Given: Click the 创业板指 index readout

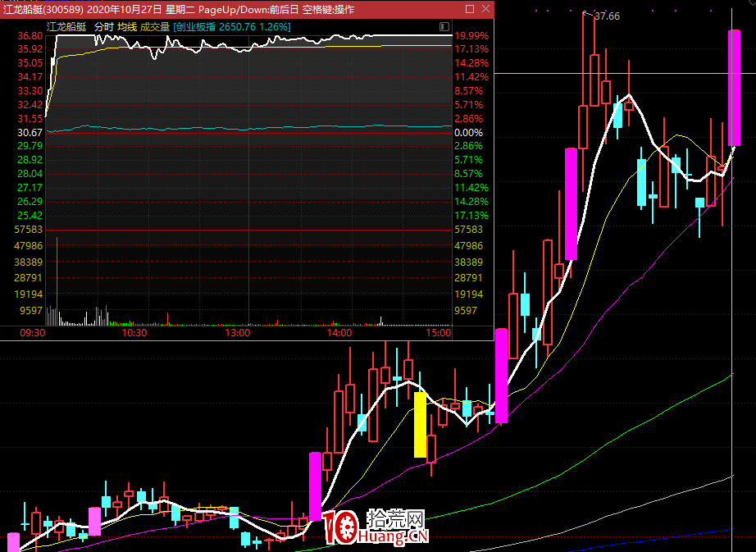Looking at the screenshot, I should coord(232,27).
